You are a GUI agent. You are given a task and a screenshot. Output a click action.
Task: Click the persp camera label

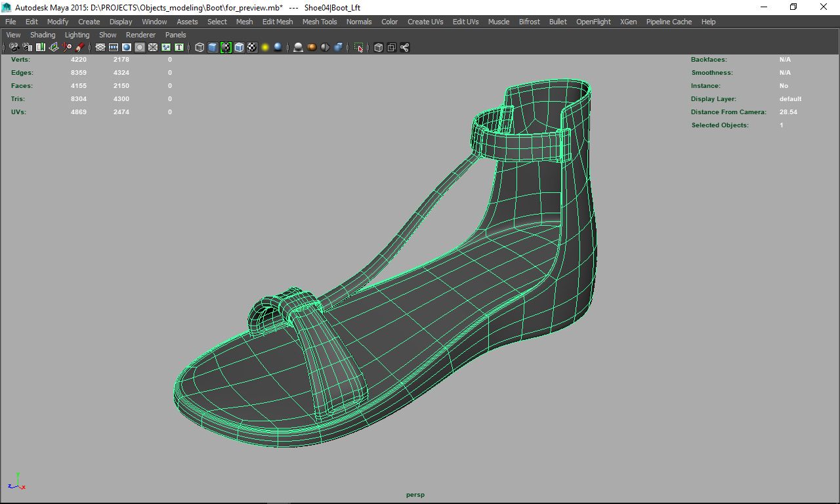(x=415, y=495)
